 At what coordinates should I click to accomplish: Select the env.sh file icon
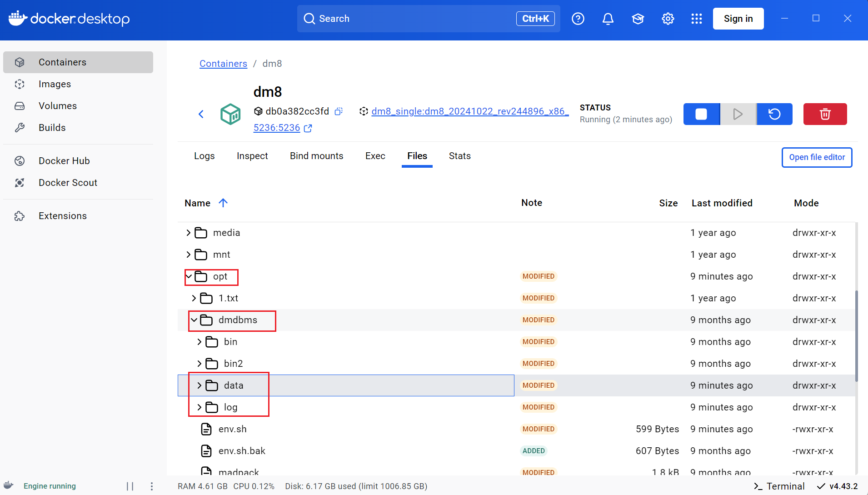point(206,429)
